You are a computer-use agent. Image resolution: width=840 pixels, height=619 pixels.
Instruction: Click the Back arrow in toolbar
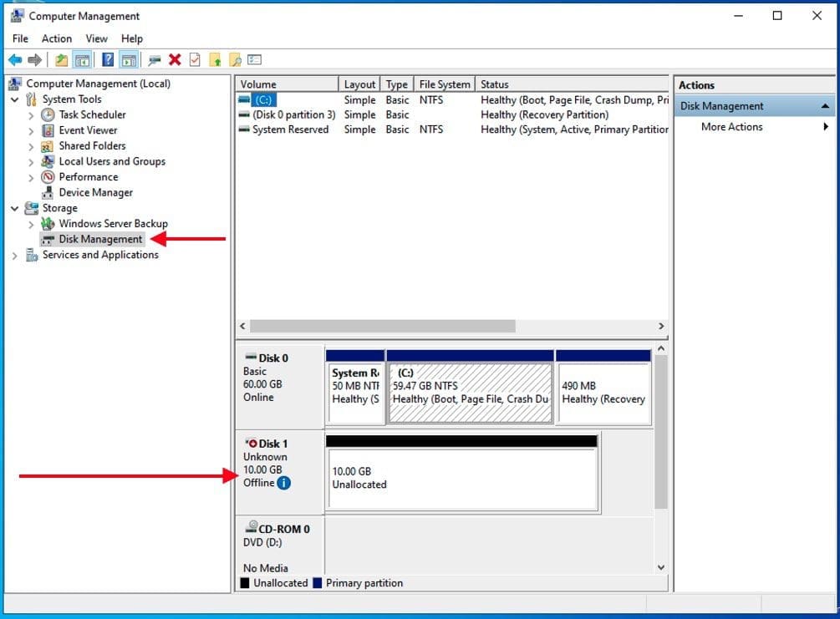click(x=15, y=60)
